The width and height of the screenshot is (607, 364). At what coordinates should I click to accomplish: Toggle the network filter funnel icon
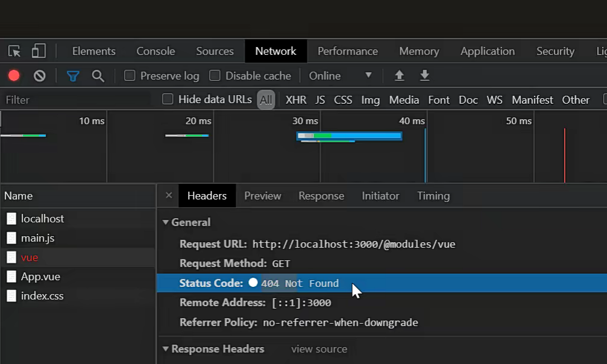click(x=73, y=75)
